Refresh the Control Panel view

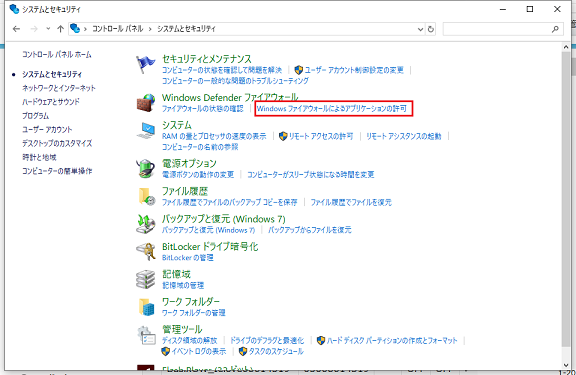[x=431, y=29]
